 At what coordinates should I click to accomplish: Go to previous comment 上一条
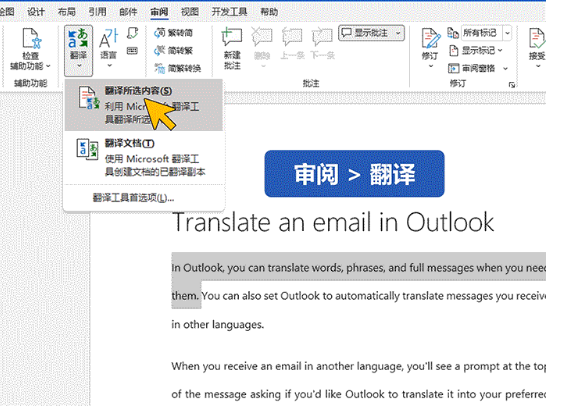tap(292, 43)
